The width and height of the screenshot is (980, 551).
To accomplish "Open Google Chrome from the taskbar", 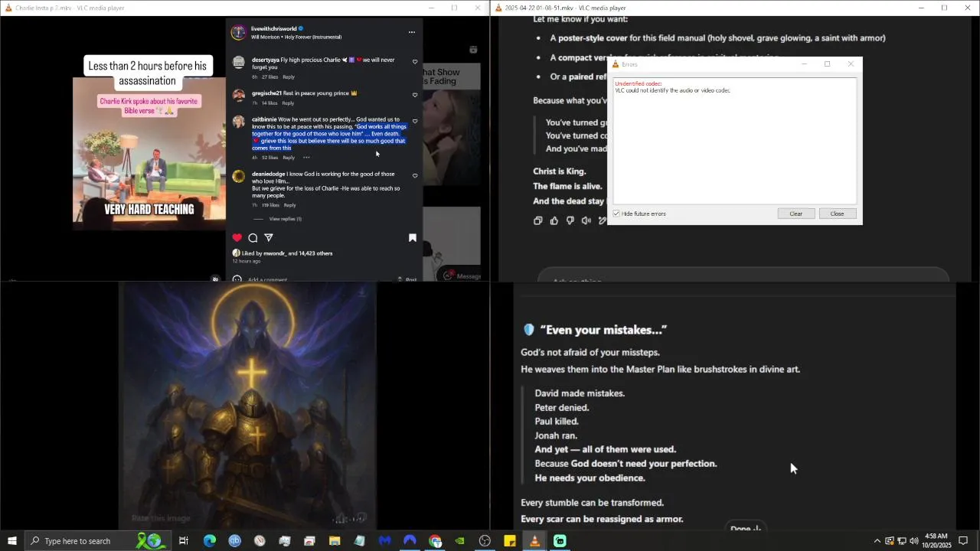I will point(435,541).
